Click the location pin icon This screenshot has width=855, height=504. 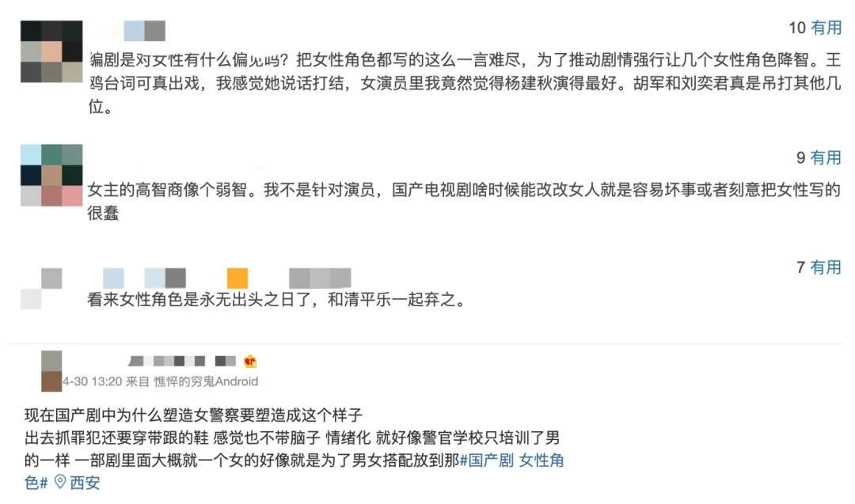pos(59,483)
